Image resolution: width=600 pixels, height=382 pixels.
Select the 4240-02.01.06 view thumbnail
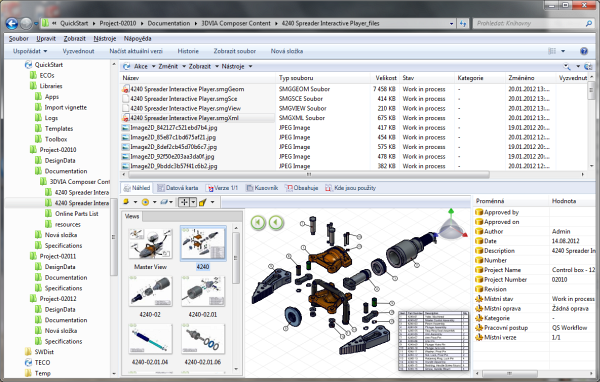[x=202, y=344]
